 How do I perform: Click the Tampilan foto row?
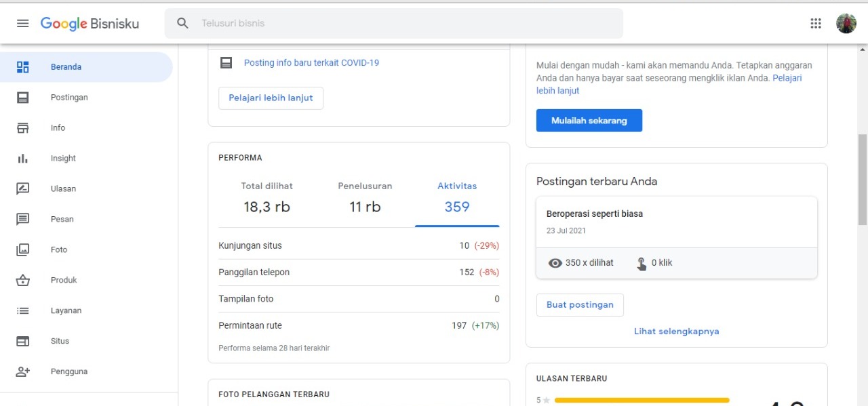tap(359, 299)
